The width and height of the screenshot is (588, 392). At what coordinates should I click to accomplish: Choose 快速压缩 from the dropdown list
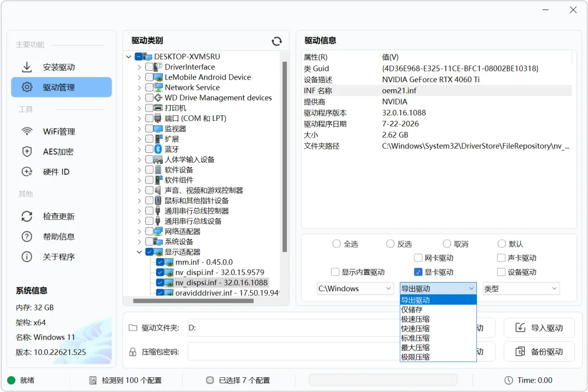point(438,329)
